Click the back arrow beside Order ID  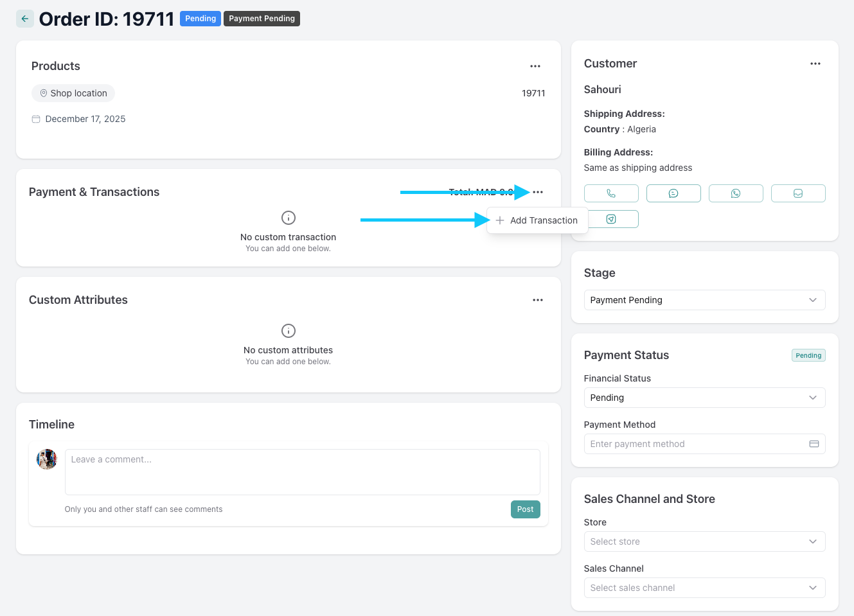pyautogui.click(x=24, y=19)
